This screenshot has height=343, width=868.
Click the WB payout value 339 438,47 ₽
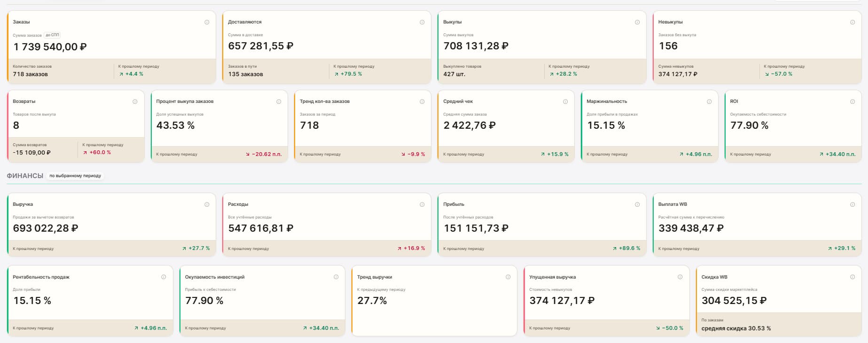point(691,228)
